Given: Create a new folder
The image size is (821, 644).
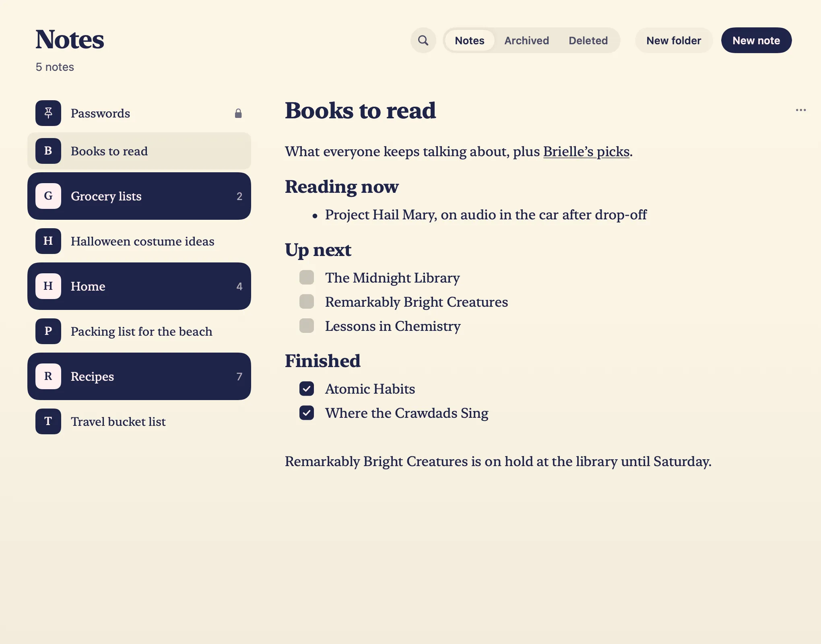Looking at the screenshot, I should 674,40.
